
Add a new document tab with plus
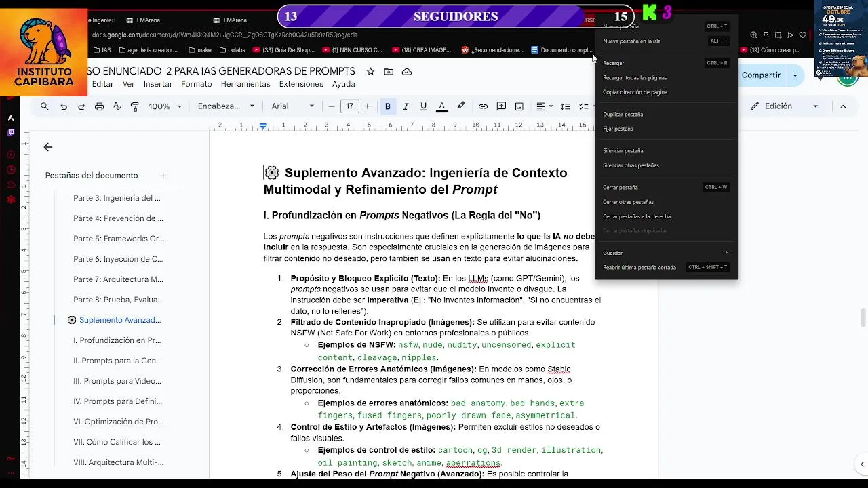[163, 176]
